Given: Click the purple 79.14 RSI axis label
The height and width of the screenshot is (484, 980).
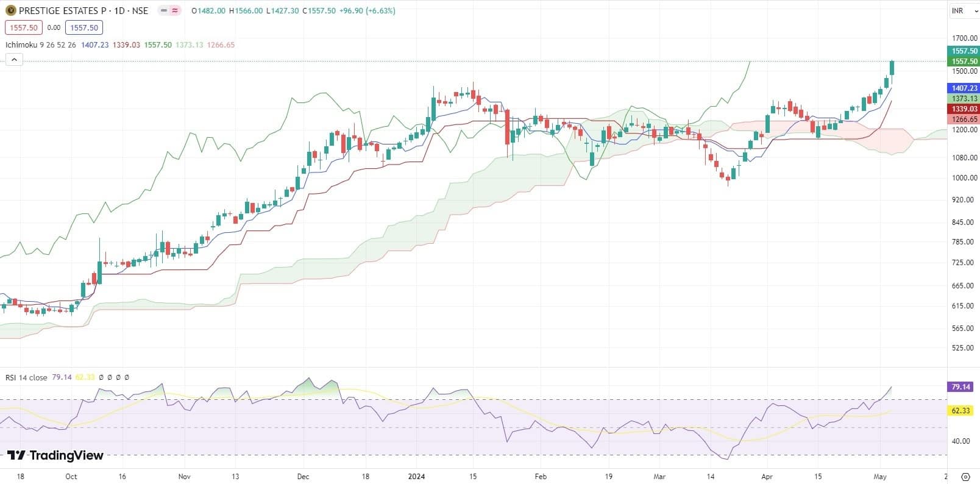Looking at the screenshot, I should coord(960,387).
